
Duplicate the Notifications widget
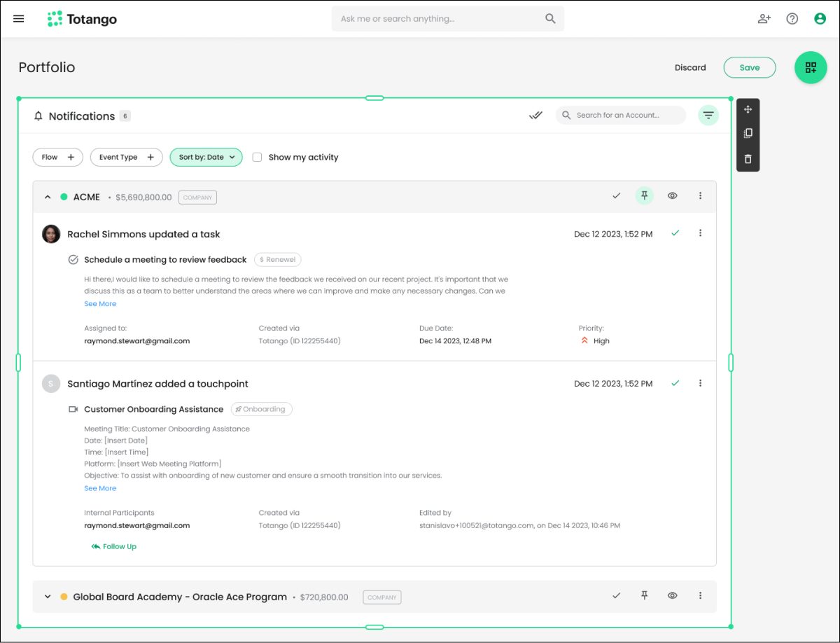pos(748,133)
